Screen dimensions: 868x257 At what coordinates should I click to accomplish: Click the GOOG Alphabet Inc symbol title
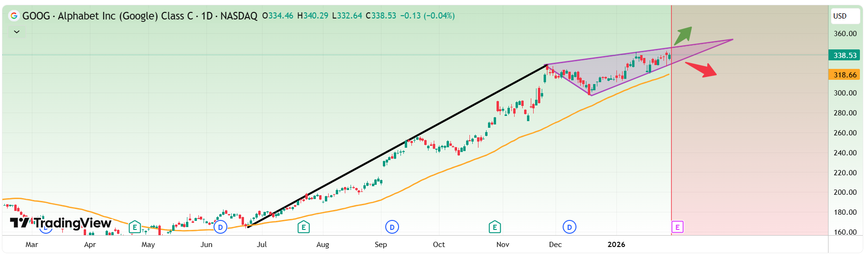point(107,16)
